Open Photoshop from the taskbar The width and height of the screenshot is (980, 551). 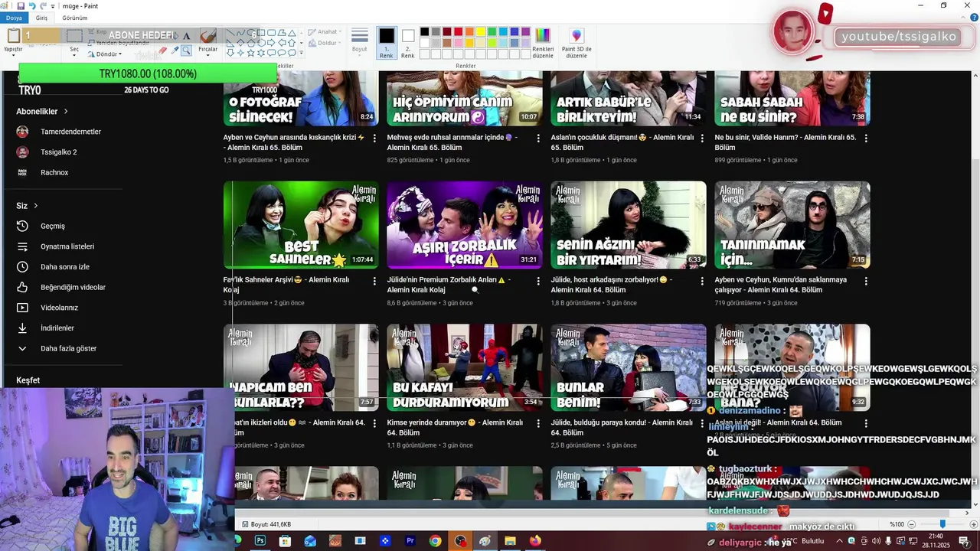pyautogui.click(x=260, y=541)
